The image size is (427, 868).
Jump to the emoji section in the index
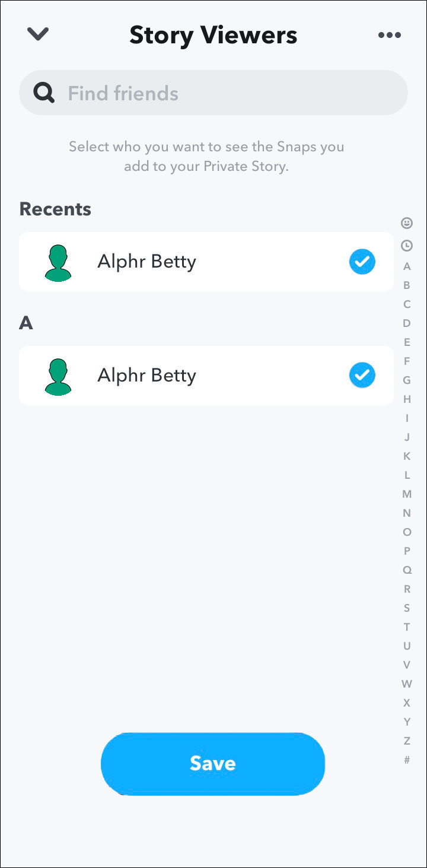click(407, 223)
